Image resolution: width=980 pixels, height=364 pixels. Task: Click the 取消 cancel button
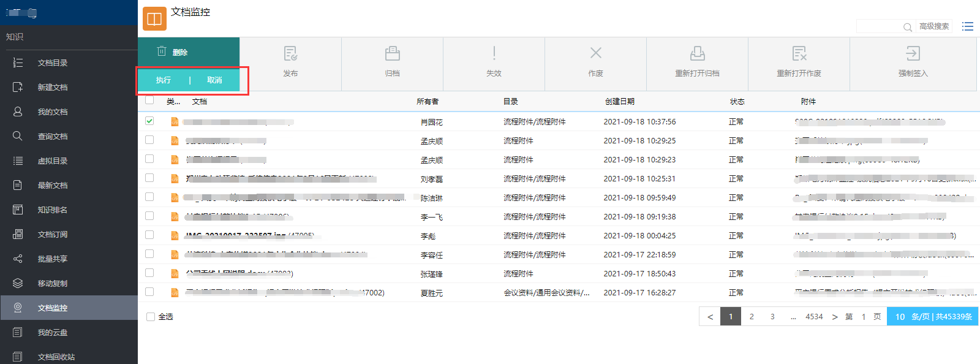click(214, 80)
